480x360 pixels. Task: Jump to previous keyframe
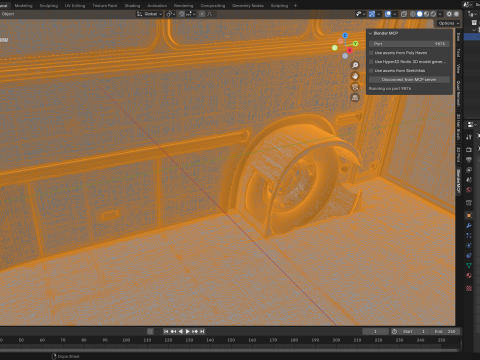(x=173, y=331)
